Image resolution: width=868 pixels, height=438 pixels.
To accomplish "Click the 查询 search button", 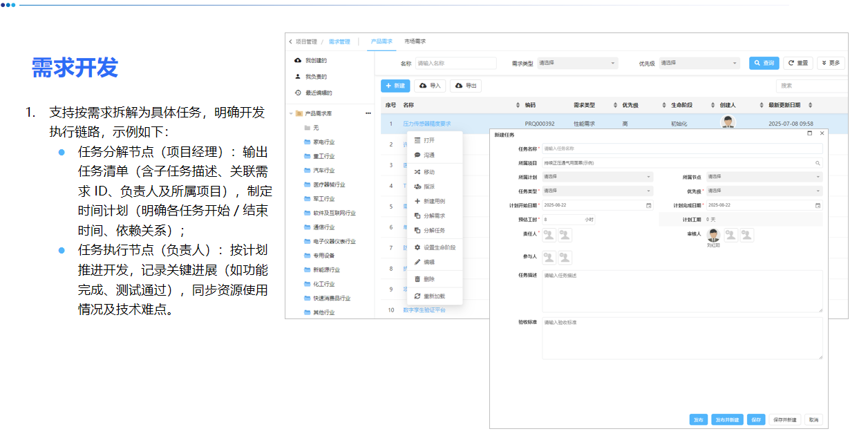I will [x=763, y=63].
